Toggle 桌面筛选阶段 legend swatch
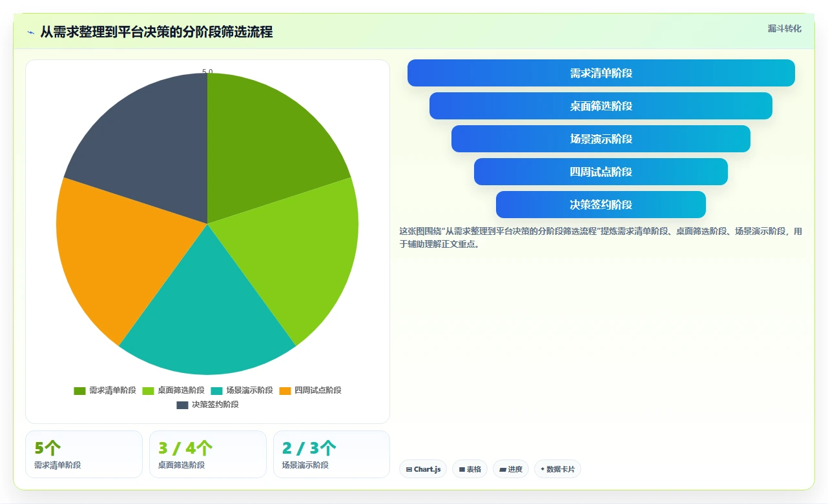Viewport: 828px width, 504px height. point(148,390)
